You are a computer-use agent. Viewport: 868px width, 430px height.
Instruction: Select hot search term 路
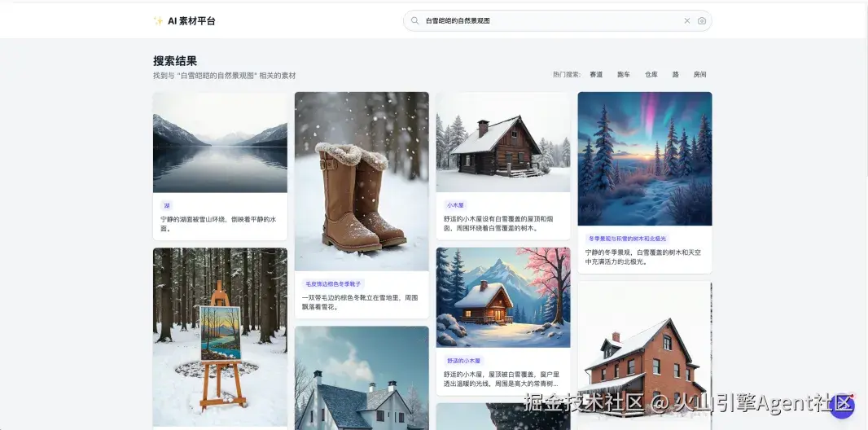pyautogui.click(x=675, y=75)
